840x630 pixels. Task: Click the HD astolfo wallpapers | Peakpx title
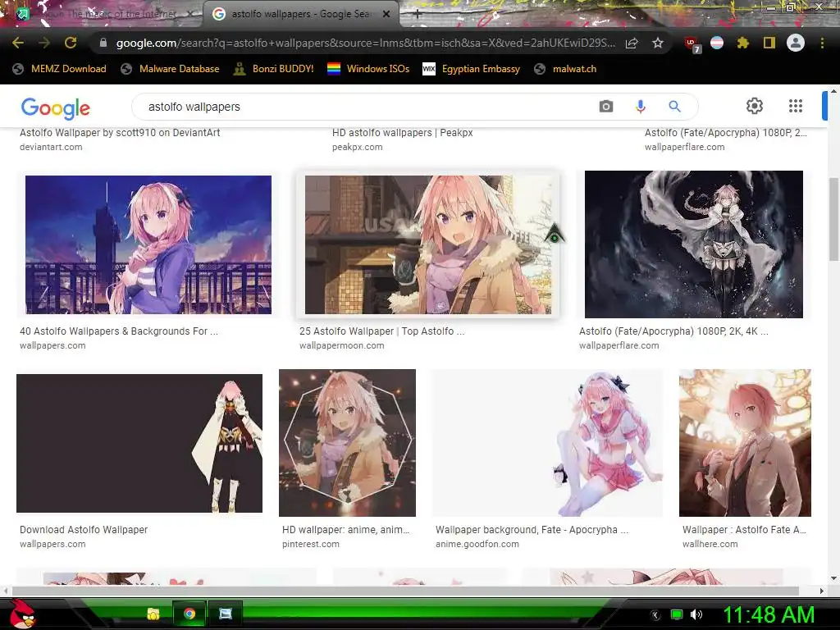402,132
